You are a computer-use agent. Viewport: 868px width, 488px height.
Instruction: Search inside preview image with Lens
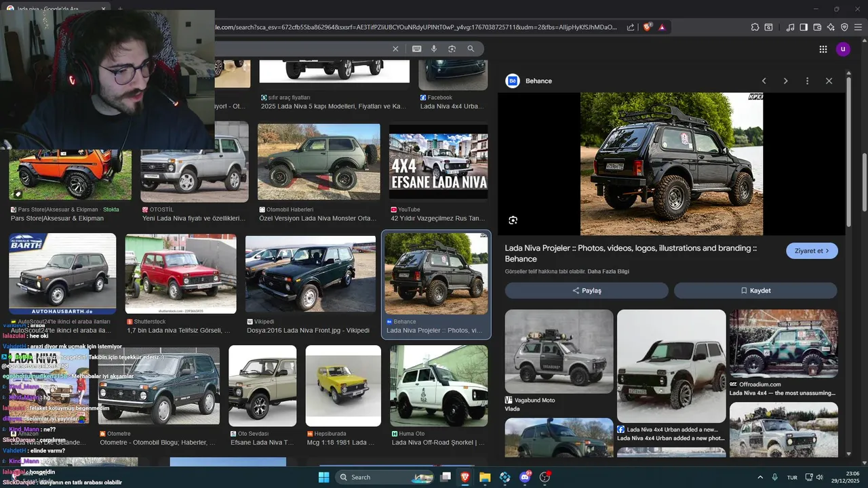tap(513, 220)
